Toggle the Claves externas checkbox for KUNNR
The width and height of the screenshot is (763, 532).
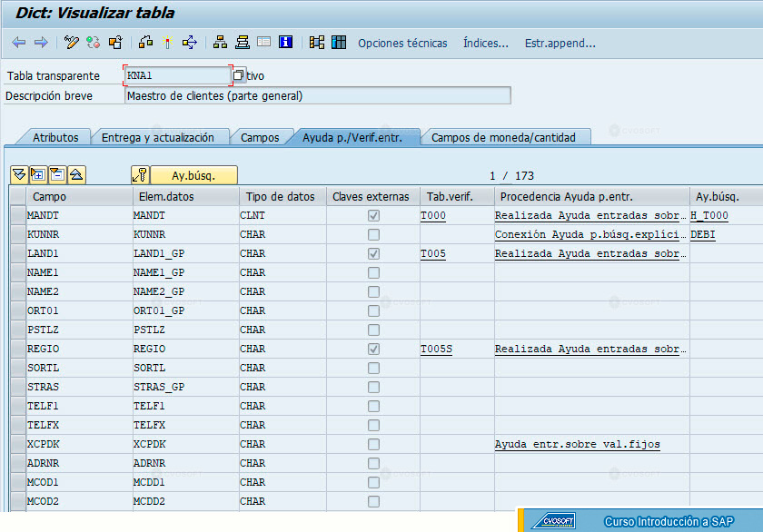click(x=373, y=234)
